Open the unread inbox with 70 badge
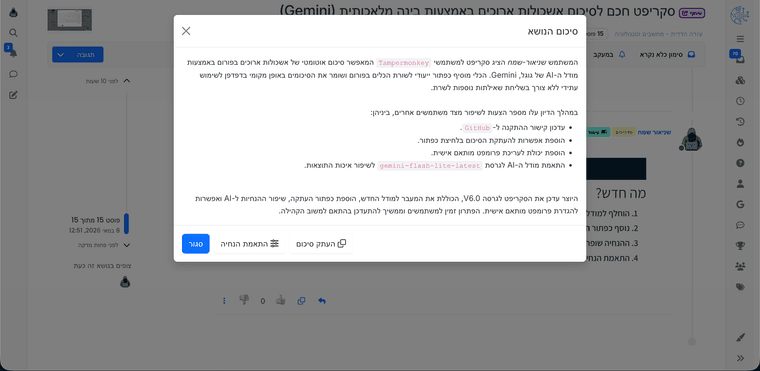 pos(739,58)
